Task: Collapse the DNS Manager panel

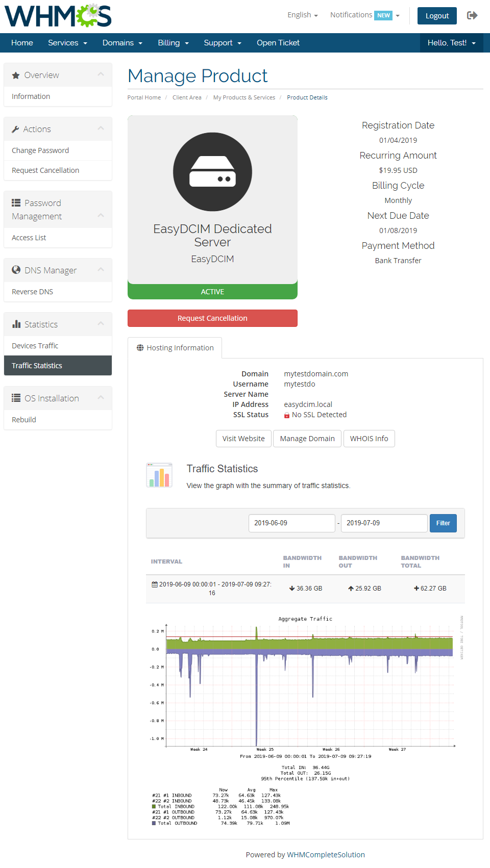Action: tap(101, 269)
